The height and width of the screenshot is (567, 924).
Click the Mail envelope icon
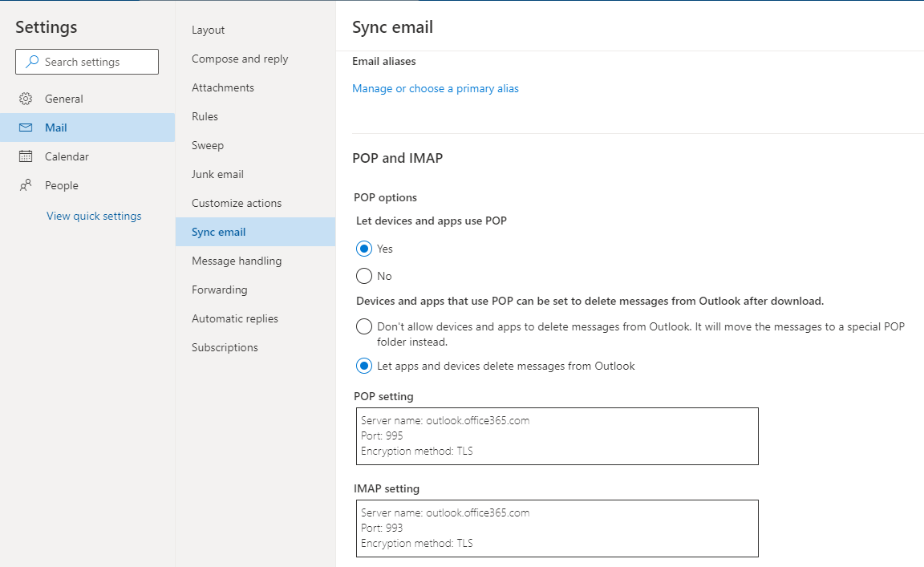[26, 128]
